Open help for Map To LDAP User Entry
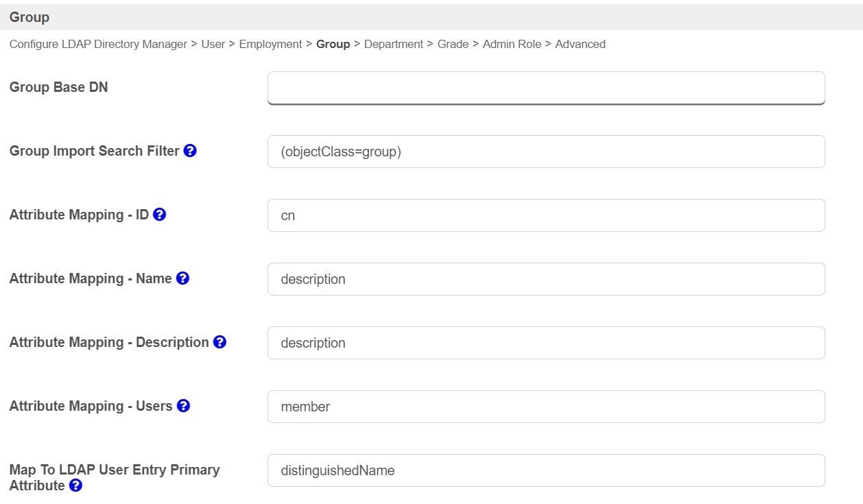863x504 pixels. click(x=75, y=485)
